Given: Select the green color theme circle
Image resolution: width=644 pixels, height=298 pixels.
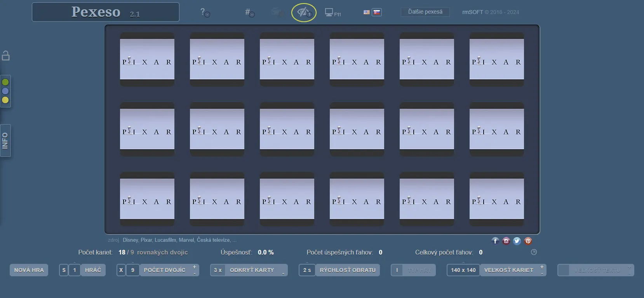Looking at the screenshot, I should (5, 82).
